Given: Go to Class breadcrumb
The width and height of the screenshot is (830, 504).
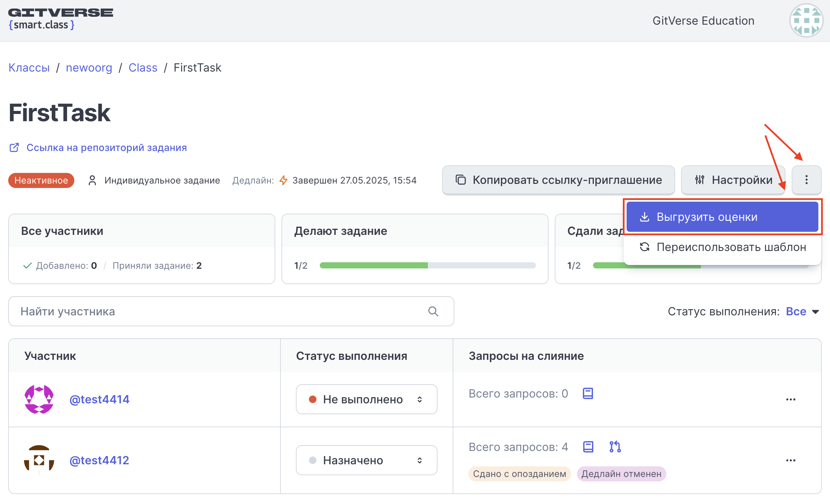Looking at the screenshot, I should tap(143, 68).
